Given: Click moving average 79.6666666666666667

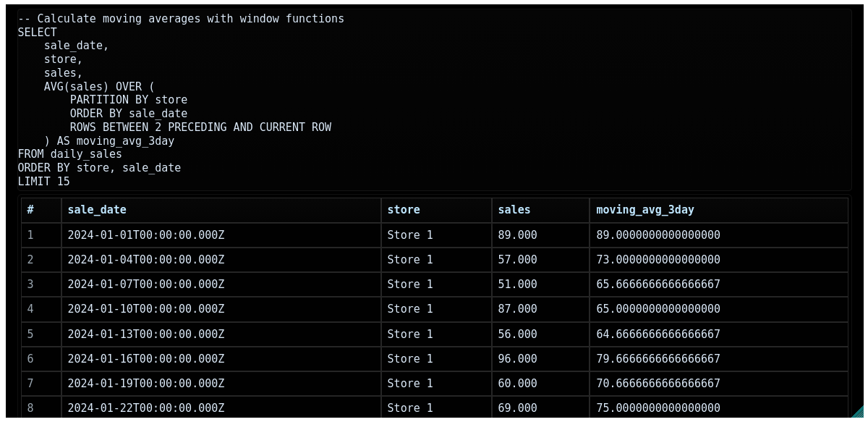Looking at the screenshot, I should [719, 359].
